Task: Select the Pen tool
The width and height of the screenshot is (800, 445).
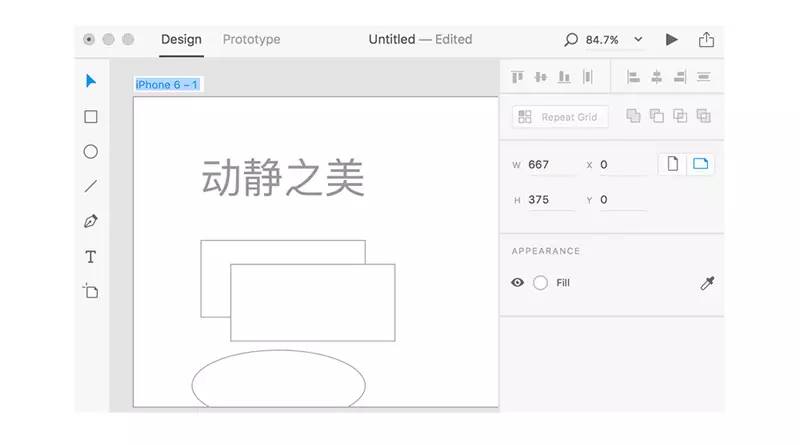Action: (x=91, y=221)
